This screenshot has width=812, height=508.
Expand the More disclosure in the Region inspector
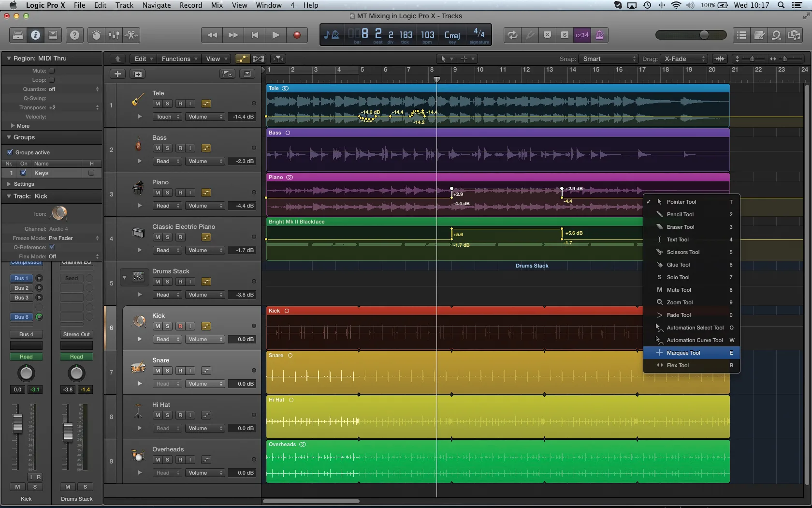point(14,126)
